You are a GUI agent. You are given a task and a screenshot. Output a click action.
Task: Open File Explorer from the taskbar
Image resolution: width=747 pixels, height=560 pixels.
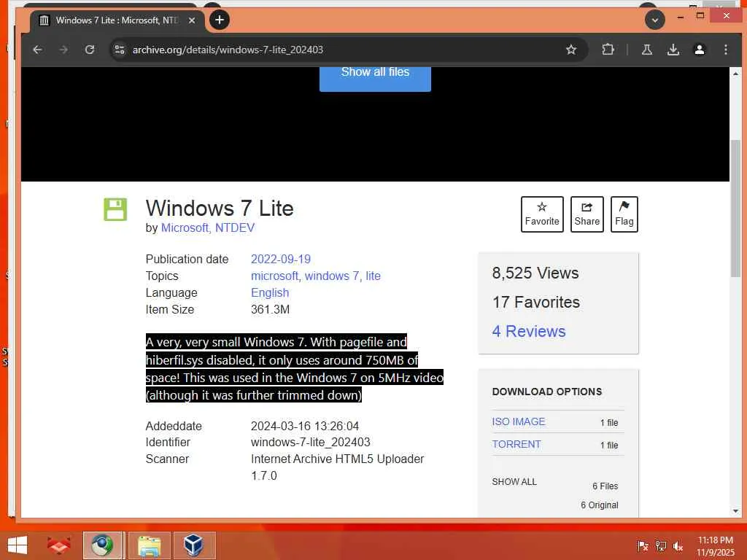pyautogui.click(x=149, y=545)
